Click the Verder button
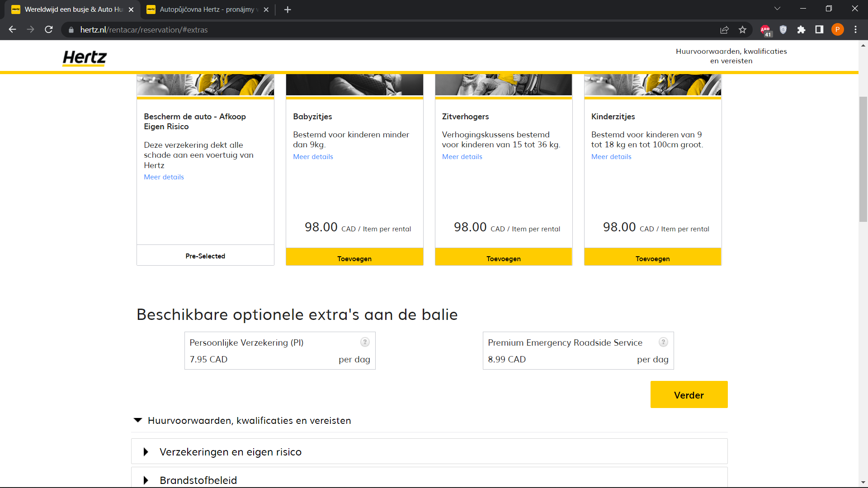Viewport: 868px width, 488px height. [x=689, y=395]
